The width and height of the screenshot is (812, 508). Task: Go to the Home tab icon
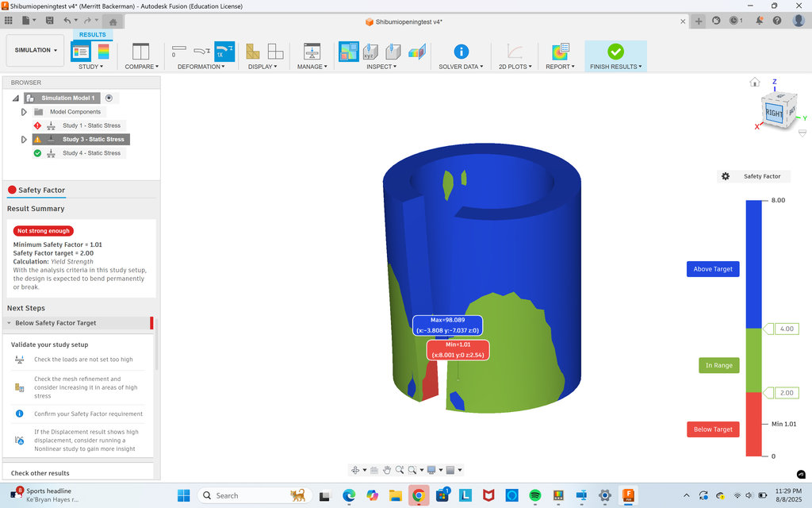(113, 21)
